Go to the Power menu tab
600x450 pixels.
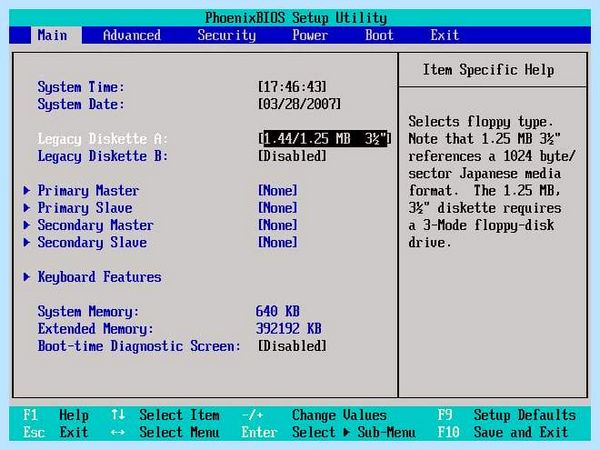310,35
